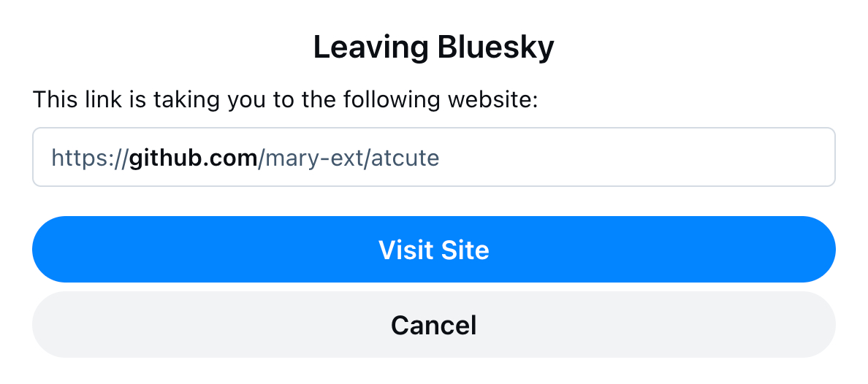The width and height of the screenshot is (868, 384).
Task: Click the Visit Site button
Action: click(x=433, y=250)
